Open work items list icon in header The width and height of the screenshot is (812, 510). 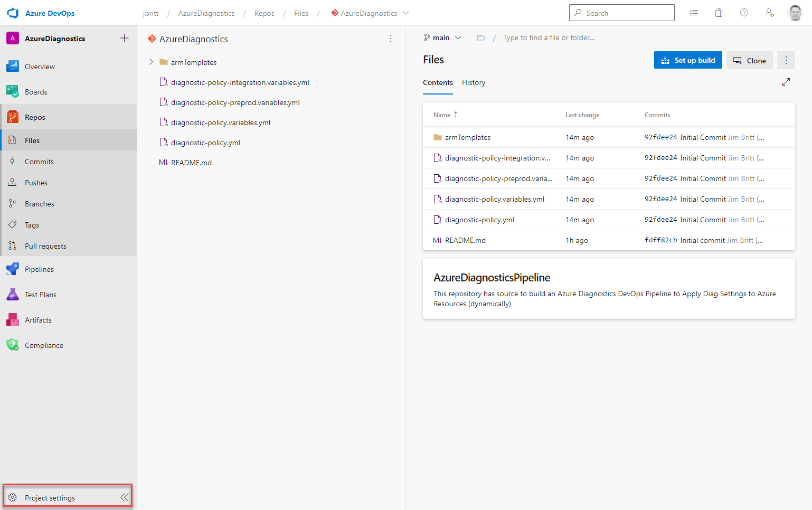(694, 13)
